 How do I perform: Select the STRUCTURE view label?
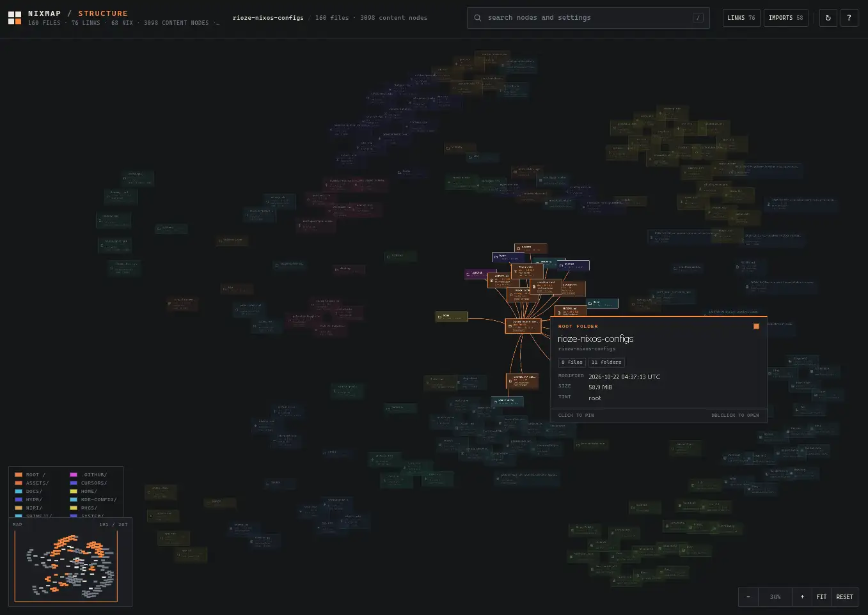[103, 13]
